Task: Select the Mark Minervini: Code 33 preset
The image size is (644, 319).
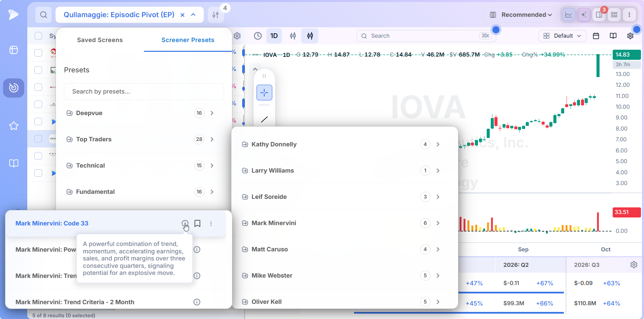Action: point(52,223)
